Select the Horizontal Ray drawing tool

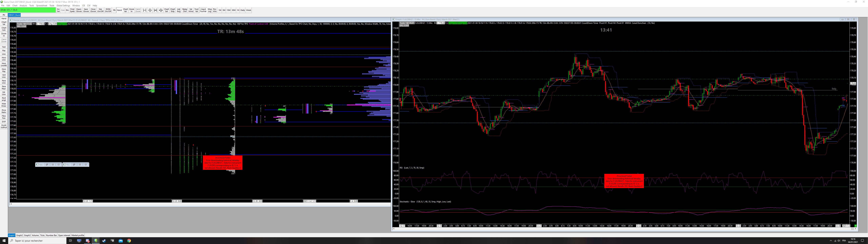4,70
